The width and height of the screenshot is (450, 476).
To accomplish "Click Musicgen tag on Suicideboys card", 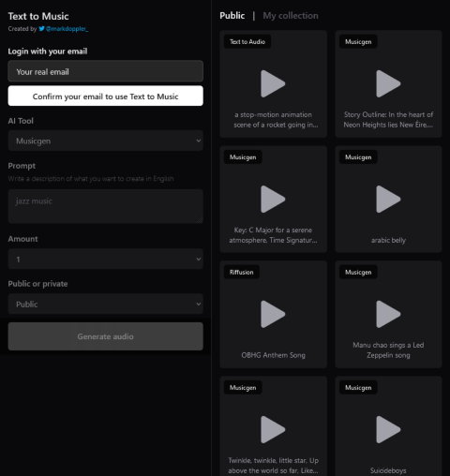I will pos(358,387).
